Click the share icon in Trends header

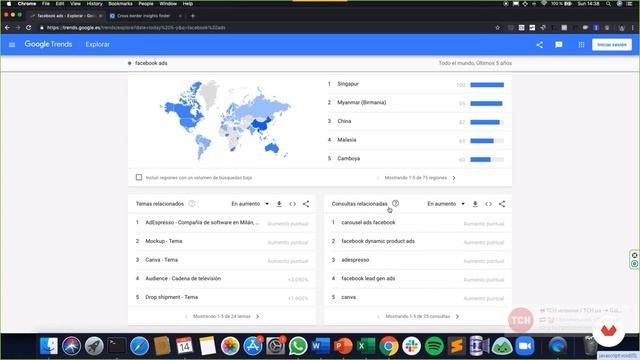point(539,44)
